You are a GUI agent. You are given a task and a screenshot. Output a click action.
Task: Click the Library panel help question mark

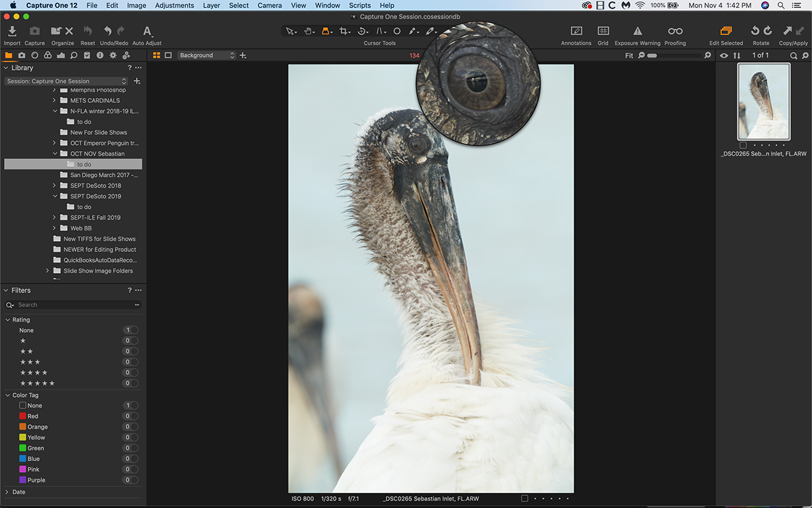pyautogui.click(x=129, y=68)
